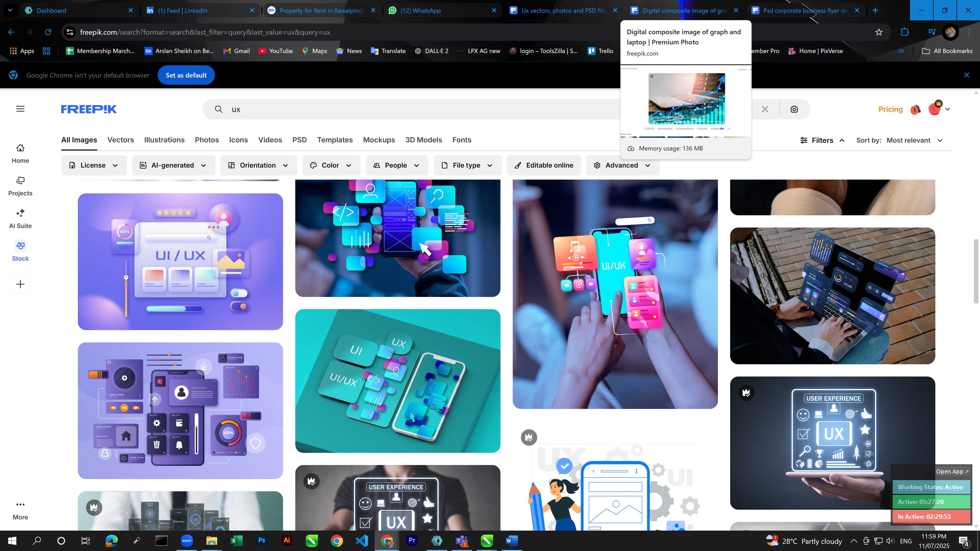
Task: Select the All Images tab
Action: pos(79,140)
